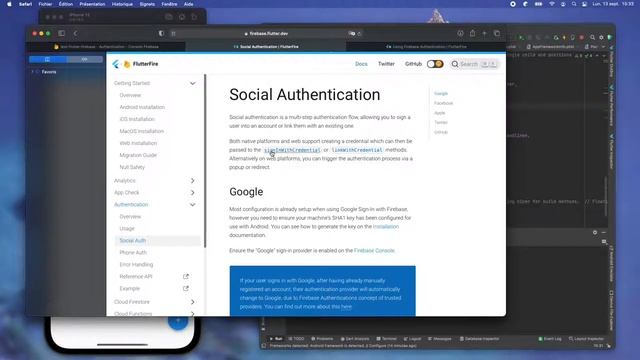Expand the Cloud Firestore section chevron

(x=192, y=302)
